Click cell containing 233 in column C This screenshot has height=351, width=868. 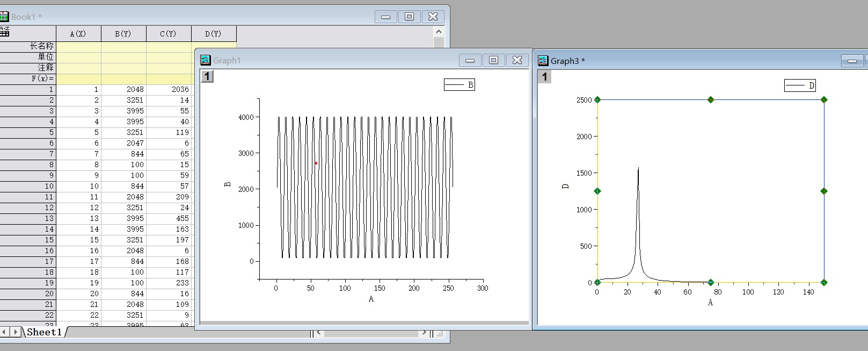pos(169,283)
